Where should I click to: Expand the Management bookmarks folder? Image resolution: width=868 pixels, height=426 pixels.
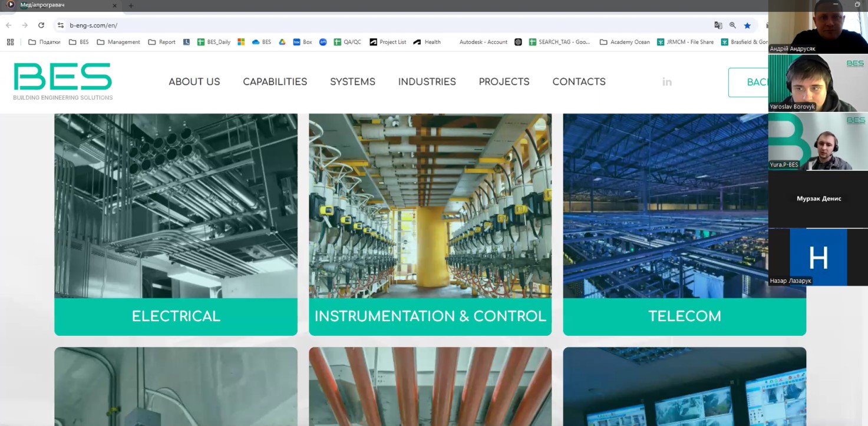click(118, 42)
